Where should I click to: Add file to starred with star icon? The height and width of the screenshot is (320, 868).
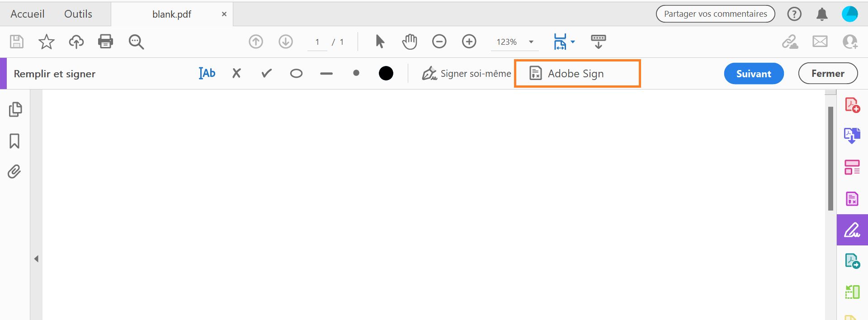click(46, 42)
